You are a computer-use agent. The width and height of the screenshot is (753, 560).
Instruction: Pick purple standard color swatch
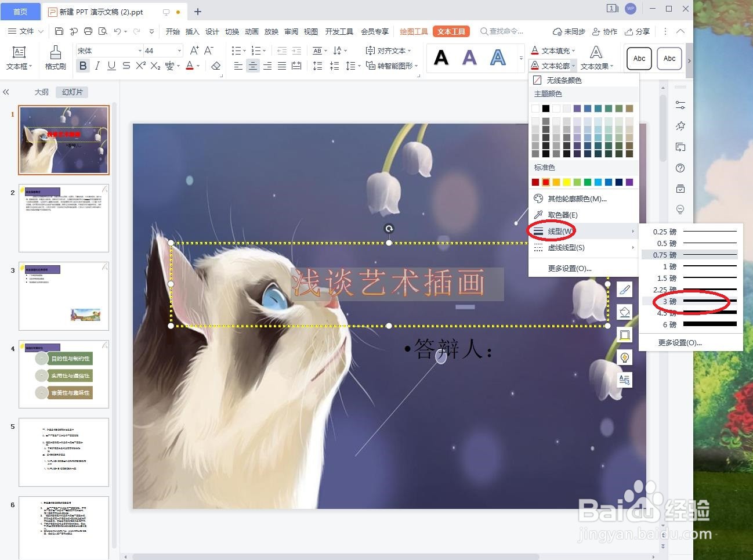(629, 182)
